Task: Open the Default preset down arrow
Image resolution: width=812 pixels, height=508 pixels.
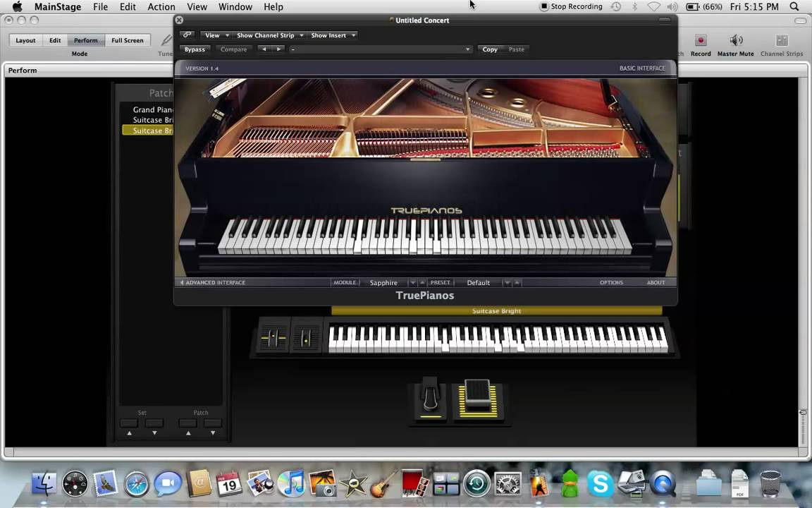Action: tap(508, 282)
